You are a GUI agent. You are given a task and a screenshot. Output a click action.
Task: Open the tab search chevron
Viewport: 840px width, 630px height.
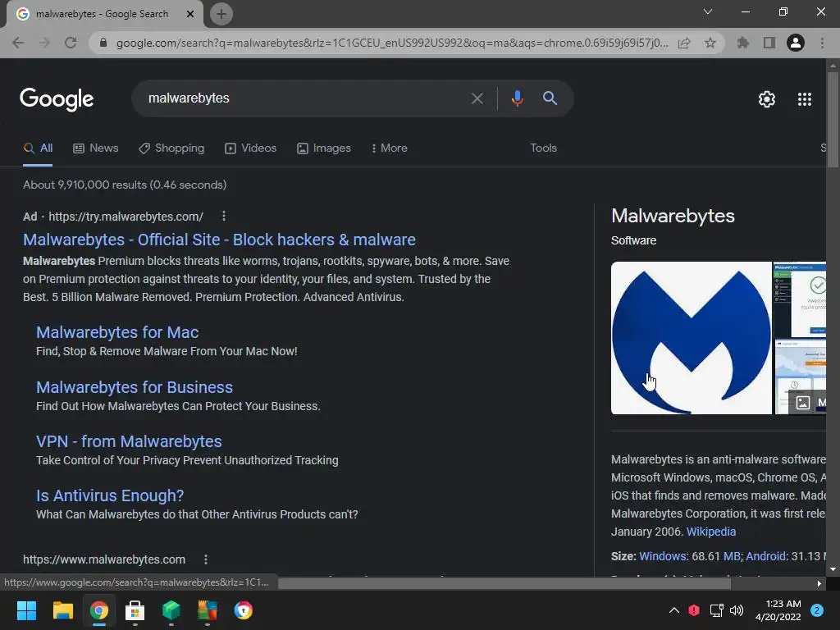coord(708,11)
